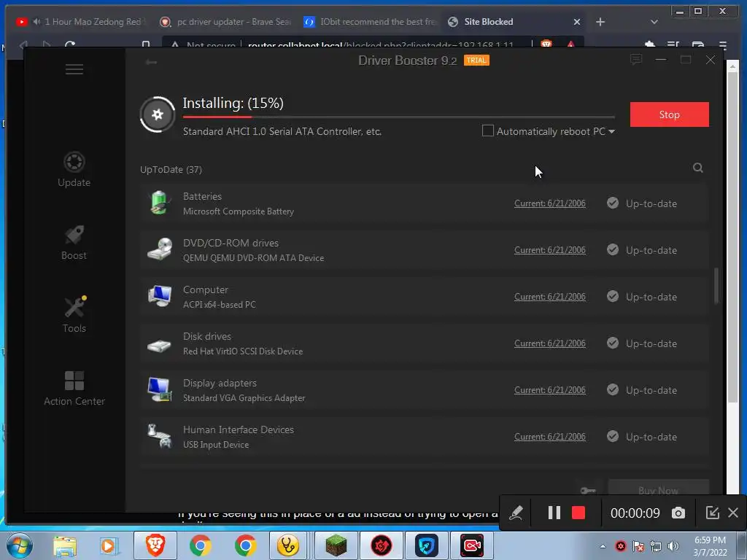Open the Automatically reboot PC dropdown arrow
The image size is (747, 560).
(612, 131)
